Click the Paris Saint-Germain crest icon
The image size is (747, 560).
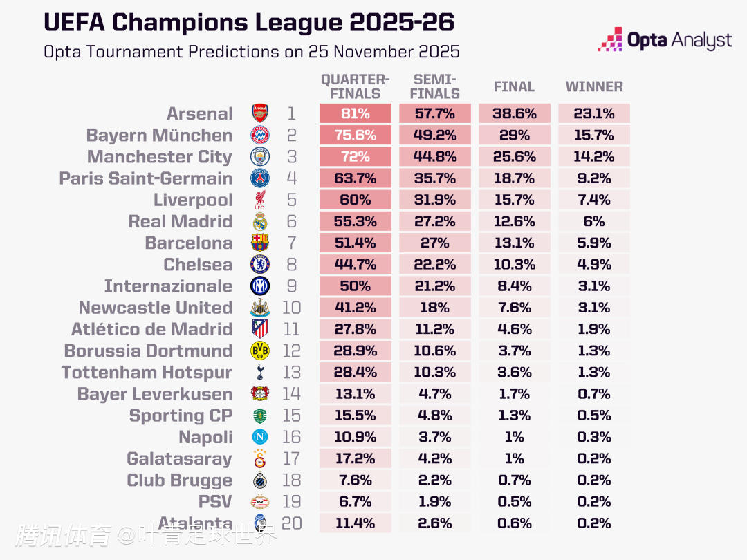(x=260, y=178)
